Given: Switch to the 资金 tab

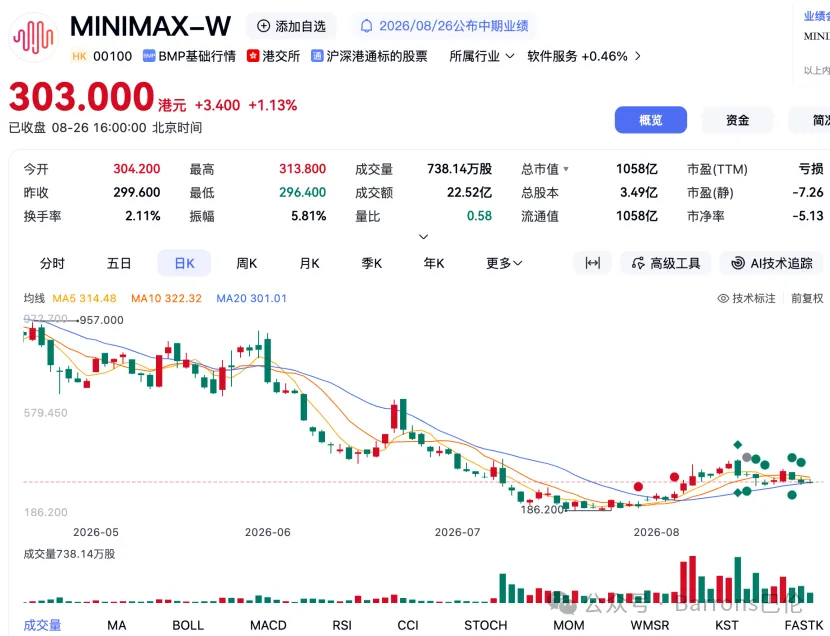Looking at the screenshot, I should [x=737, y=120].
